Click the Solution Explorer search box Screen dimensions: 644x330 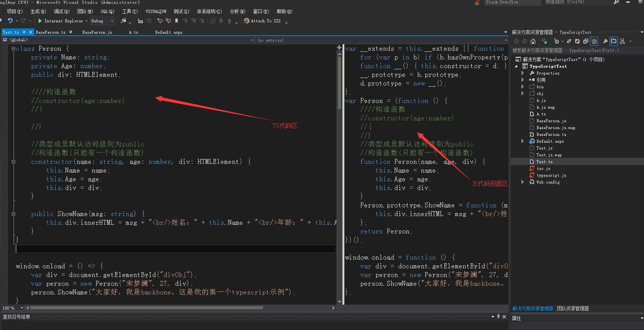tap(577, 50)
